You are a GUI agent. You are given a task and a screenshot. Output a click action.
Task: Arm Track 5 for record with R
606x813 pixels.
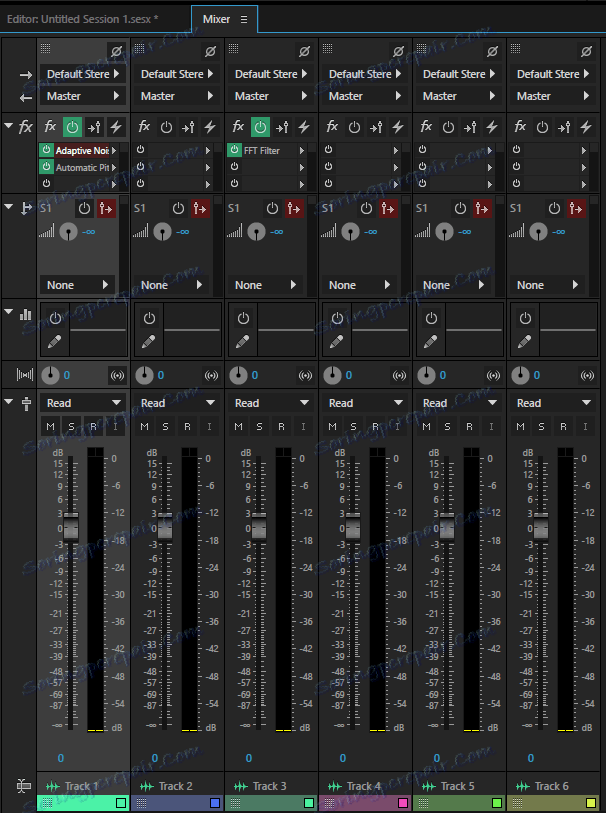(x=469, y=426)
